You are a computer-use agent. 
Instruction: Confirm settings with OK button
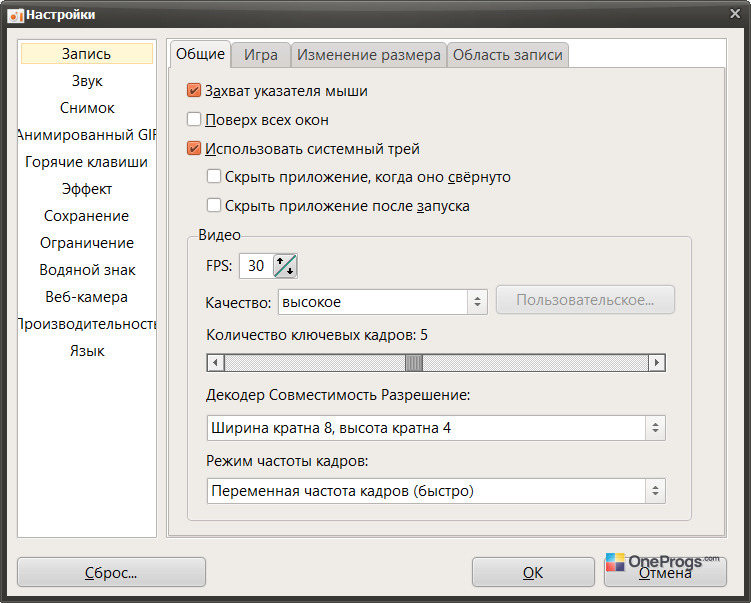(x=533, y=572)
